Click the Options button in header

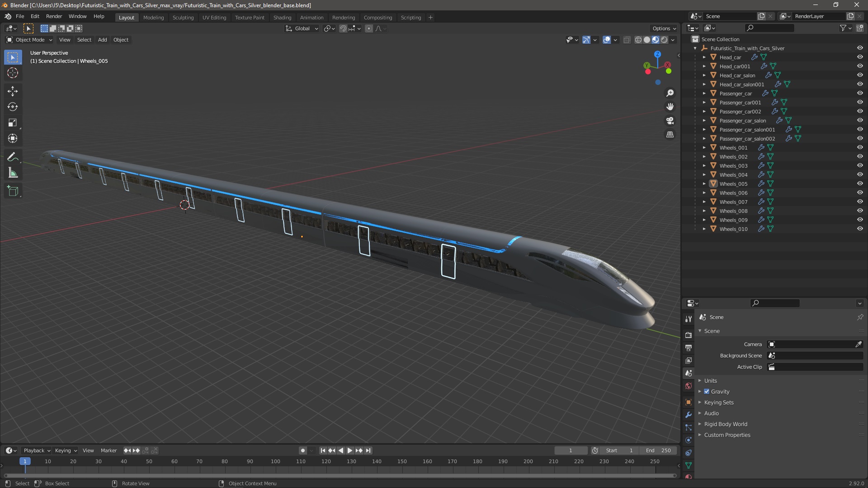664,28
